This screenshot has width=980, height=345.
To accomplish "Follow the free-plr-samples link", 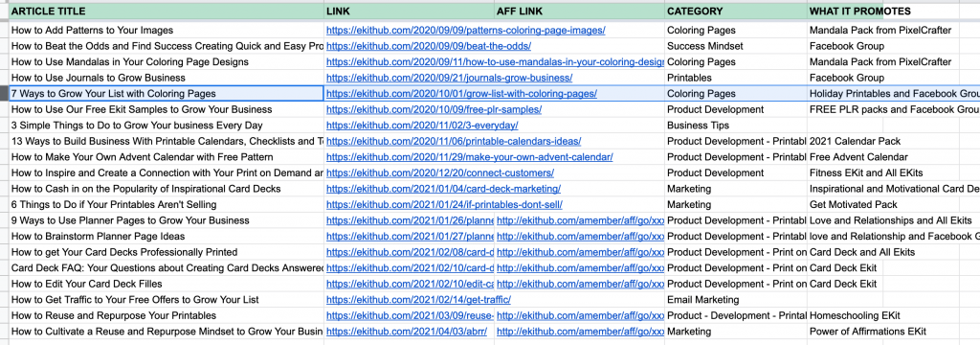I will pyautogui.click(x=434, y=109).
